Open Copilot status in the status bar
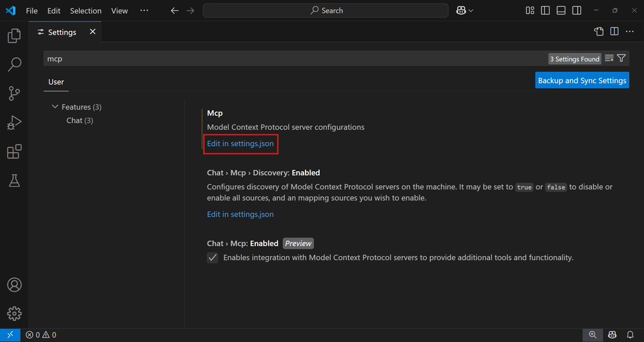 click(612, 335)
